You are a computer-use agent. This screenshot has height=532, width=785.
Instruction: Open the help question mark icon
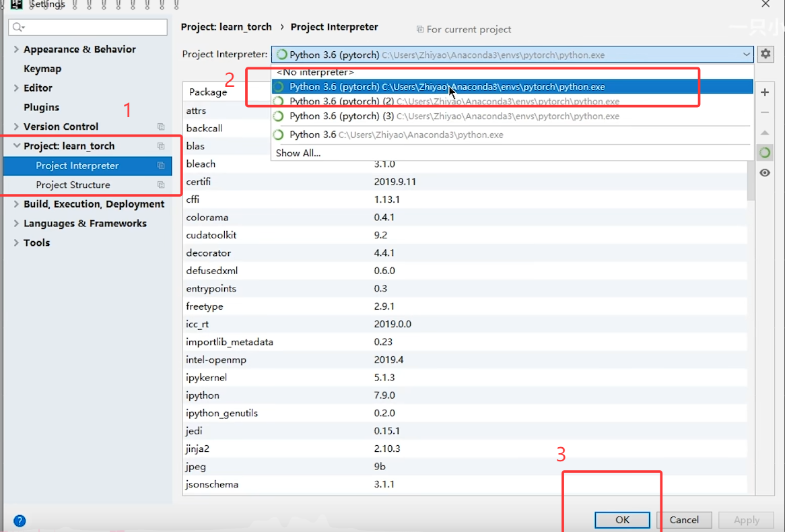pyautogui.click(x=20, y=521)
